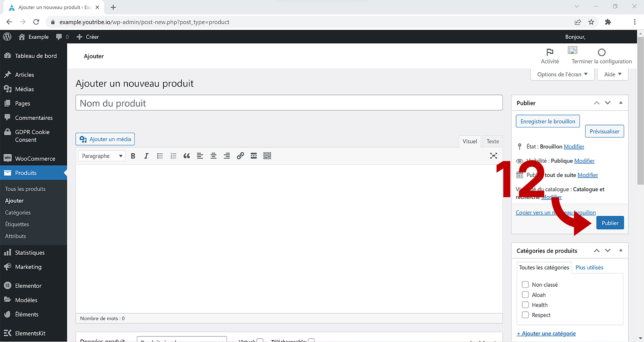Open the Activité panel flag icon
Screen dimensions: 644x342
pos(550,52)
